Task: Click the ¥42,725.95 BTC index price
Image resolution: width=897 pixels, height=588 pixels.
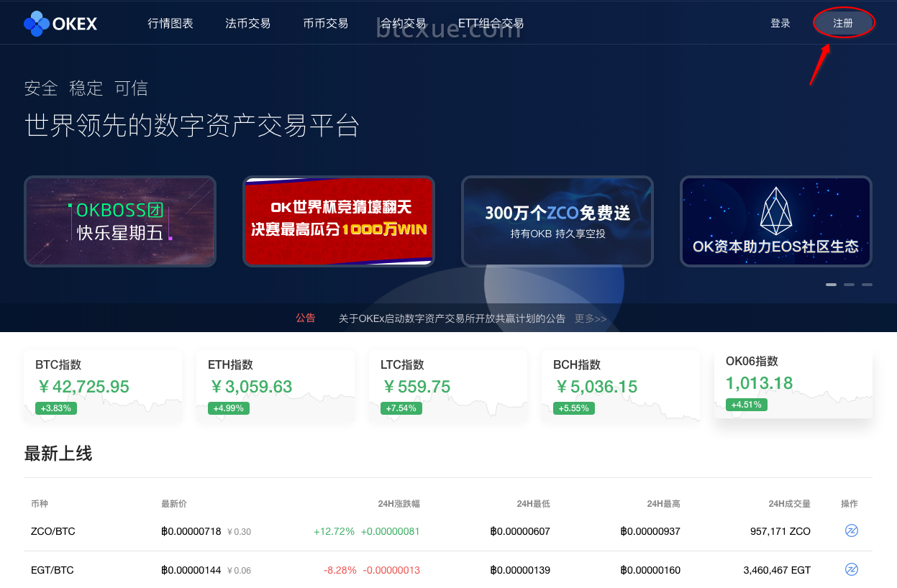Action: point(83,387)
